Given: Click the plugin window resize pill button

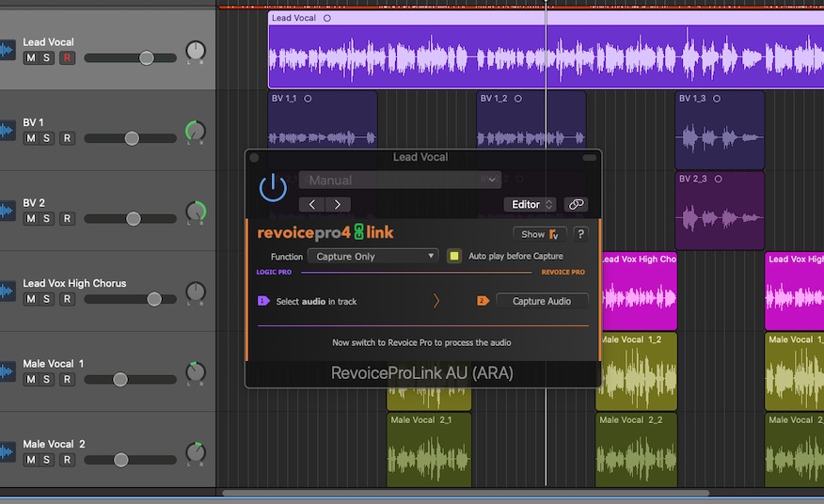Looking at the screenshot, I should [590, 158].
